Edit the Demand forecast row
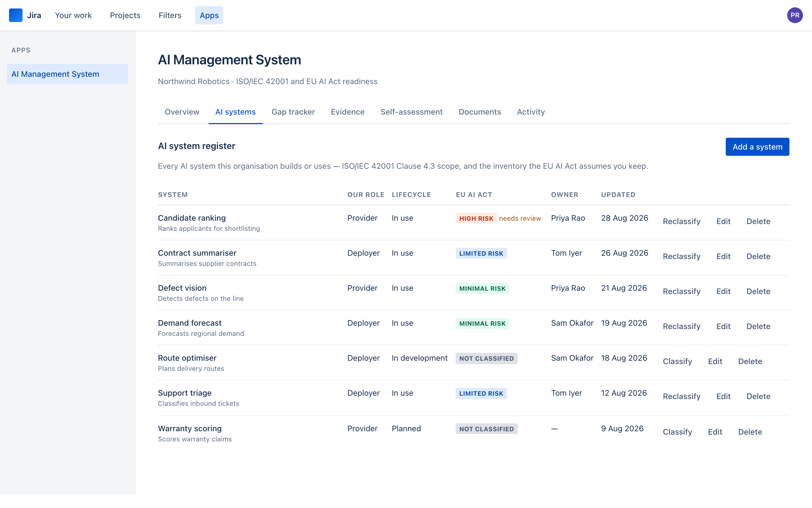The width and height of the screenshot is (812, 508). [723, 326]
